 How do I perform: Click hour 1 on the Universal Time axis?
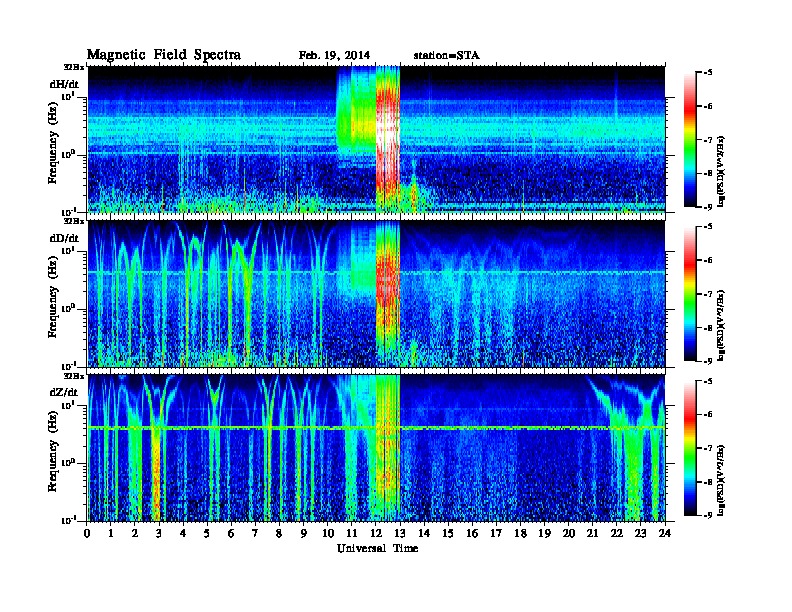tap(111, 534)
